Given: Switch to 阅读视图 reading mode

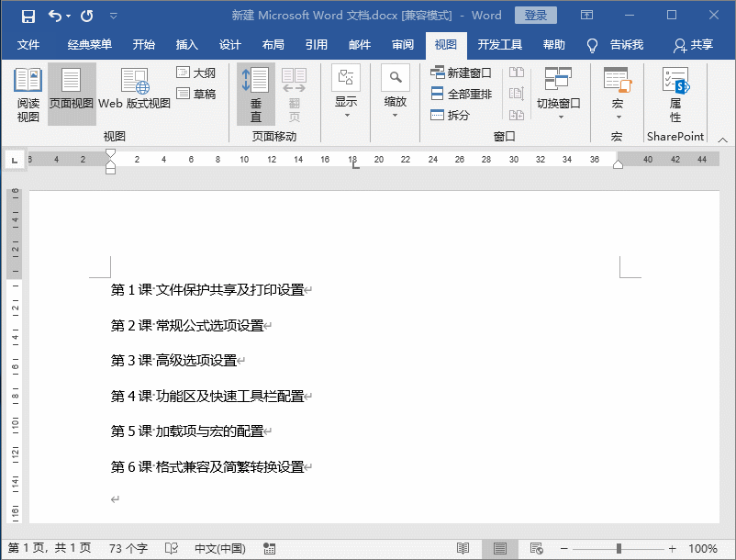Looking at the screenshot, I should pyautogui.click(x=28, y=95).
